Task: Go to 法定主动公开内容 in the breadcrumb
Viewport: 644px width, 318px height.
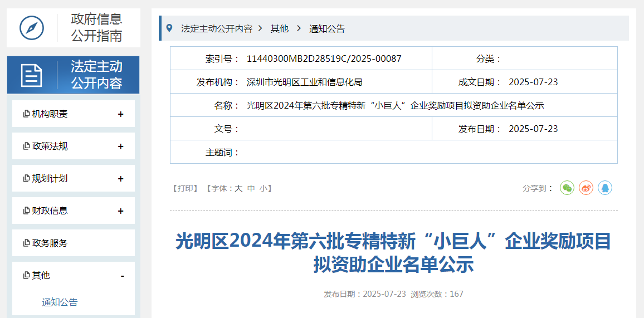Action: pos(217,29)
